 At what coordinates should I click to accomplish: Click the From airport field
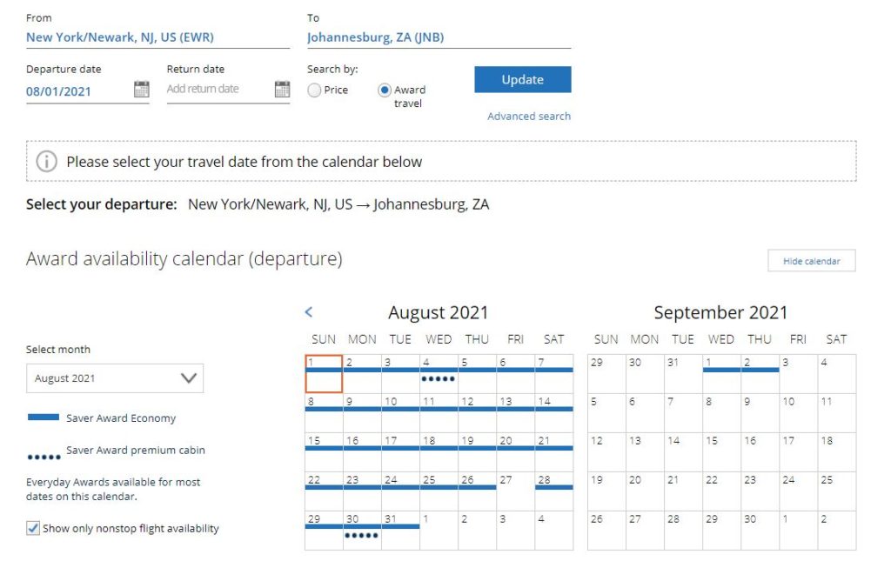157,37
